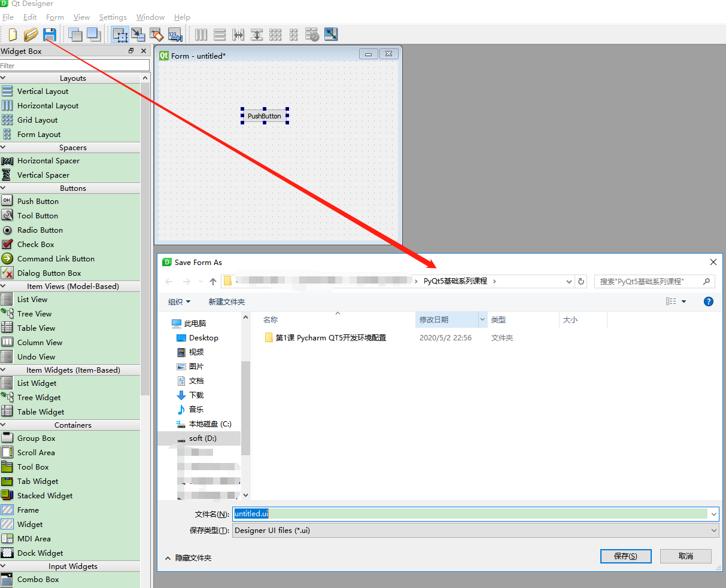The image size is (726, 588).
Task: Open the save location path dropdown
Action: click(567, 280)
